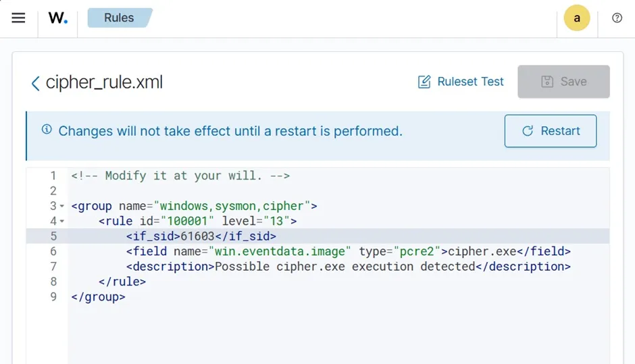The width and height of the screenshot is (635, 364).
Task: Go back using the arrow beside cipher_rule.xml
Action: pyautogui.click(x=35, y=83)
